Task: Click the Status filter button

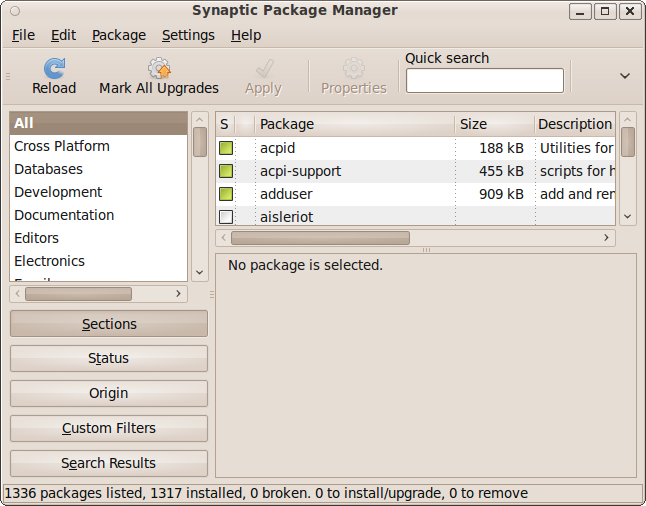Action: click(109, 358)
